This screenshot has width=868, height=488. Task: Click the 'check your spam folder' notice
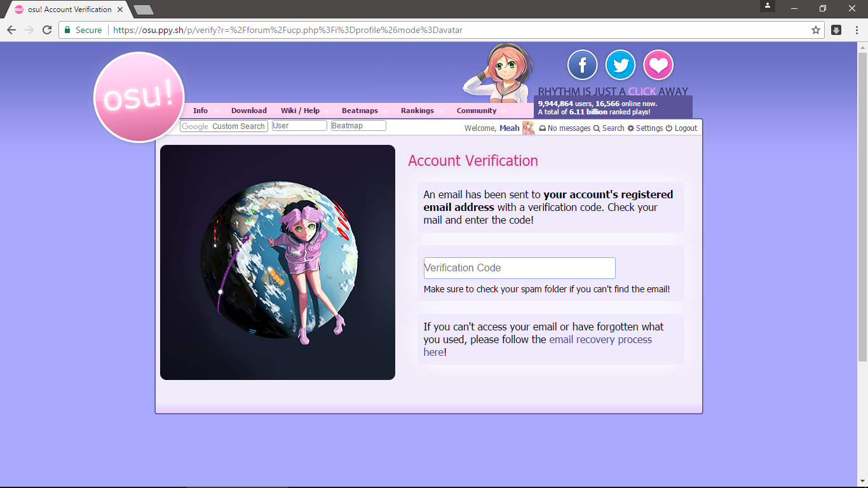click(x=546, y=289)
